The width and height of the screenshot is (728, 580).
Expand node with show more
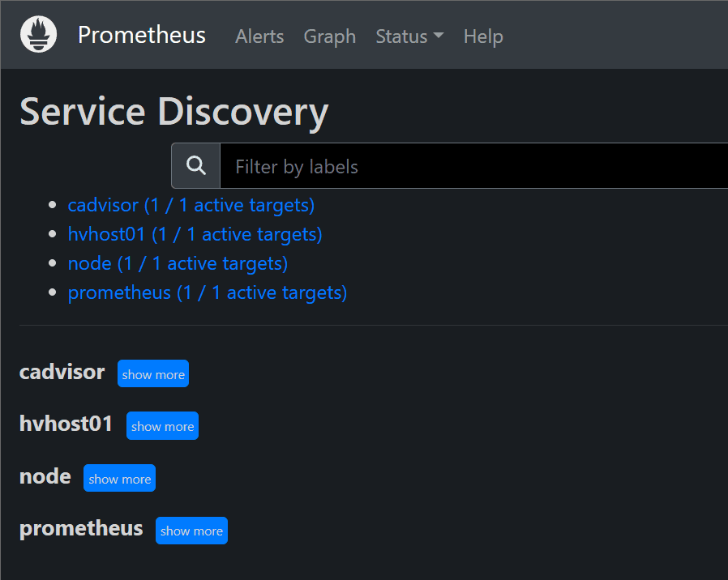click(x=119, y=479)
